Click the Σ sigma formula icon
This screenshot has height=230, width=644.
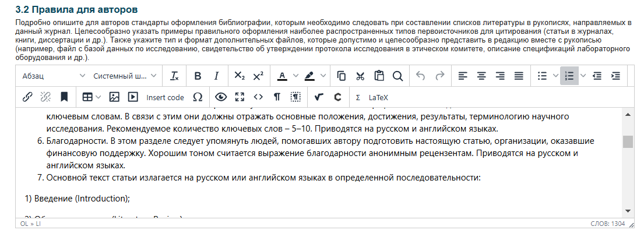pos(358,98)
